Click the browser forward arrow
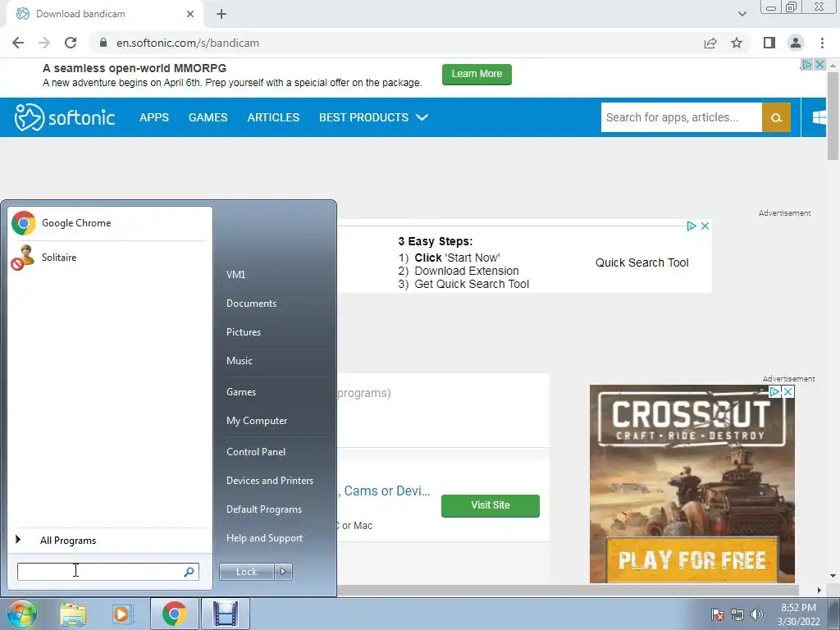Viewport: 840px width, 630px height. 44,43
